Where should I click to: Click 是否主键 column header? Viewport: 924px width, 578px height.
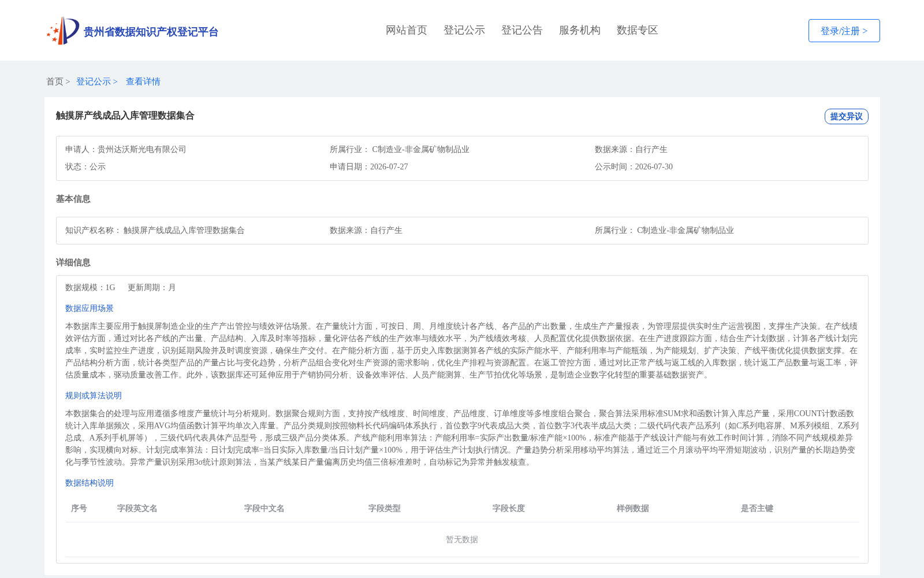coord(757,508)
